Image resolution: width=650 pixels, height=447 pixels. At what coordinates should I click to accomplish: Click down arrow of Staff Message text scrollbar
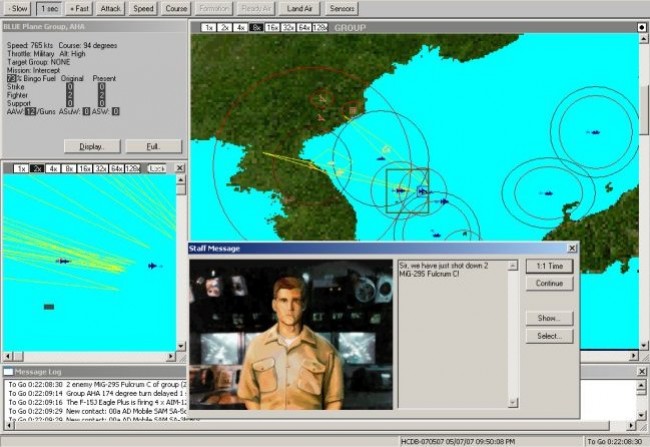click(513, 402)
